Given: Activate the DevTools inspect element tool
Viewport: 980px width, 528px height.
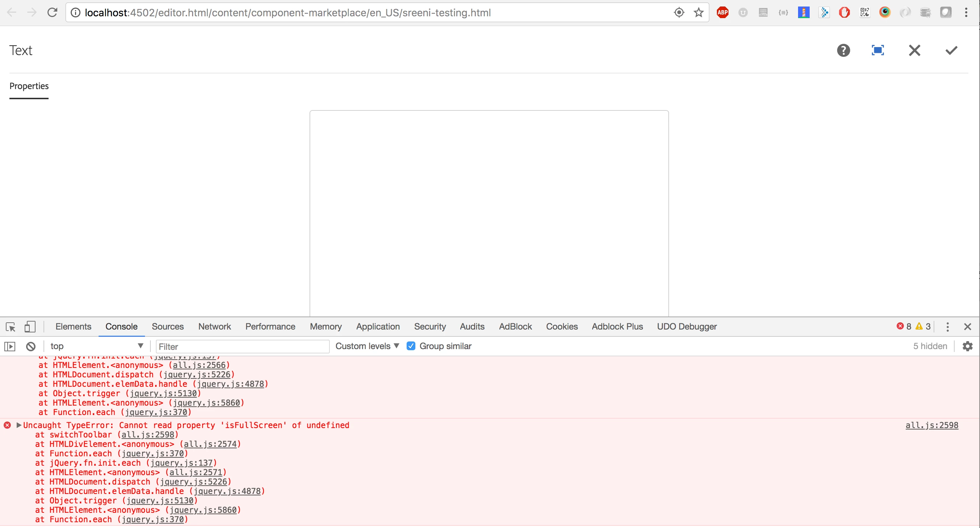Looking at the screenshot, I should tap(11, 327).
